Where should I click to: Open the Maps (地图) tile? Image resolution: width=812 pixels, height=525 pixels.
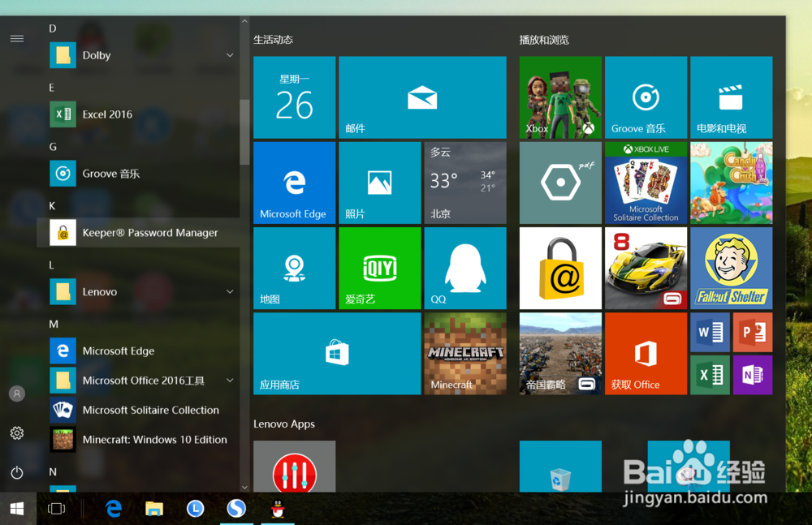tap(294, 269)
